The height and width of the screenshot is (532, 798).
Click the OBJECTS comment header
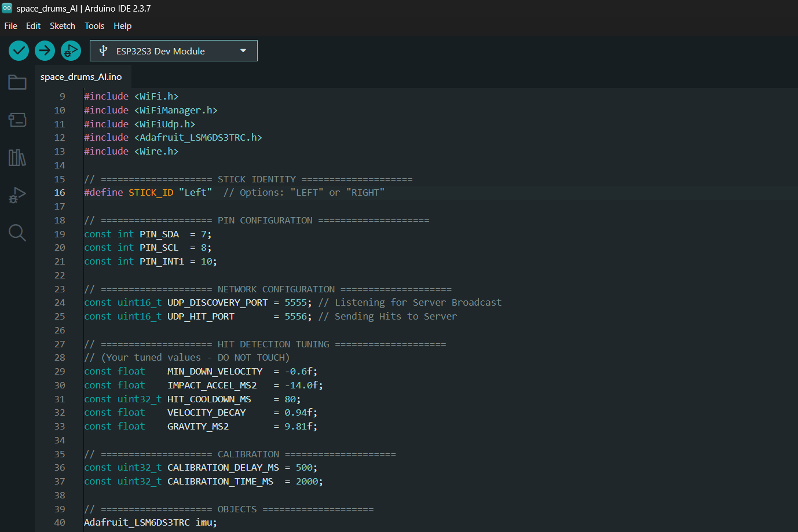[x=229, y=509]
